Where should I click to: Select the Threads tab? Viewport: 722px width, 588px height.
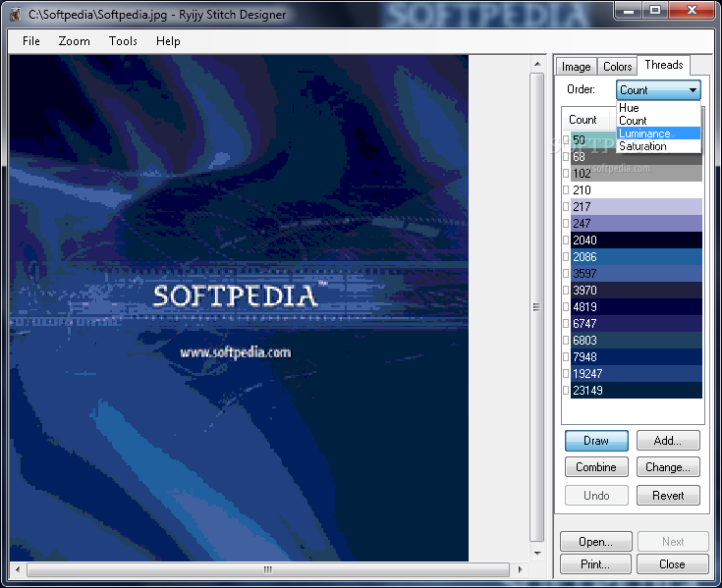pyautogui.click(x=663, y=65)
